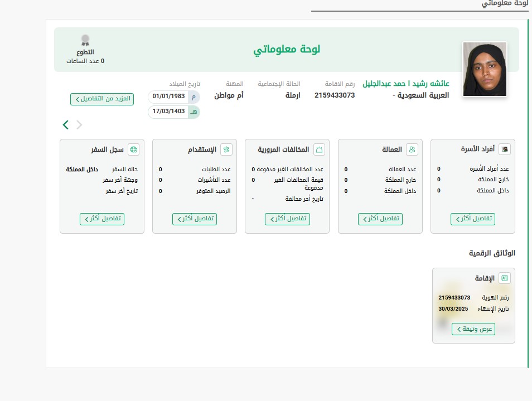Open the profile photo thumbnail

click(x=484, y=69)
